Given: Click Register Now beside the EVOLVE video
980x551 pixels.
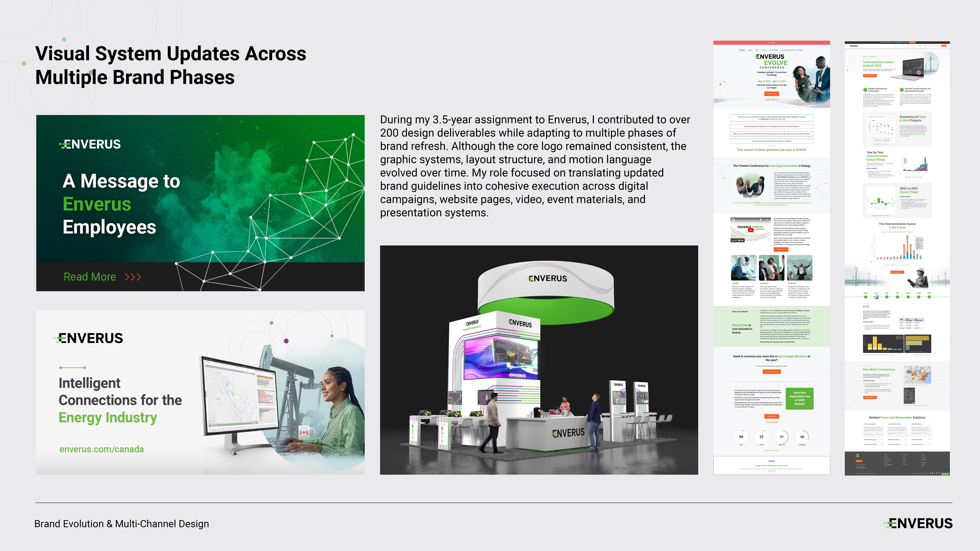Looking at the screenshot, I should [781, 249].
